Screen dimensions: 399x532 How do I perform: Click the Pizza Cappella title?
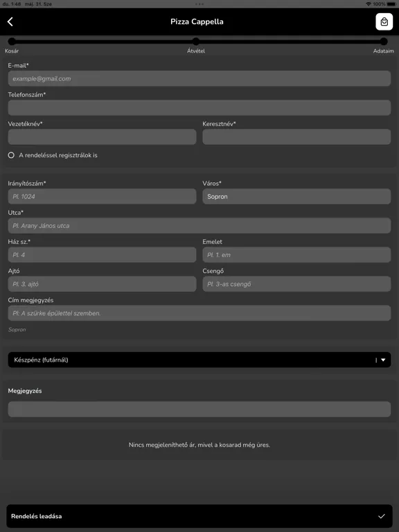197,21
